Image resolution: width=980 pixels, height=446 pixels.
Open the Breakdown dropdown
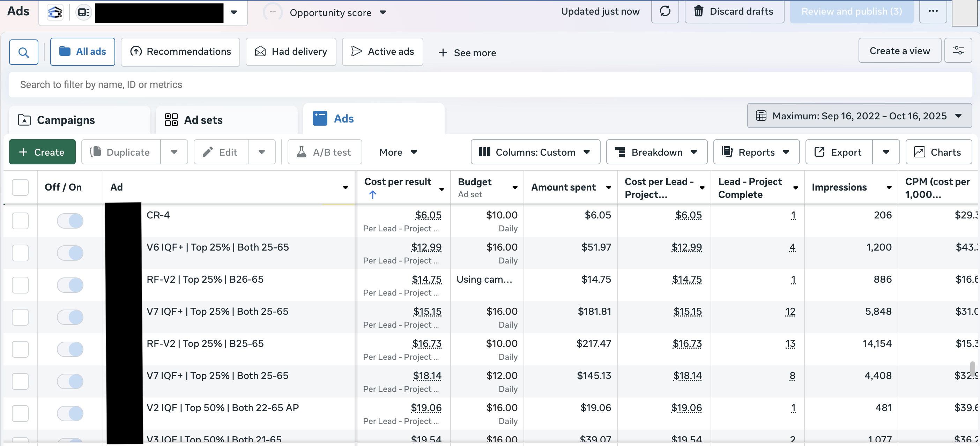pos(656,152)
